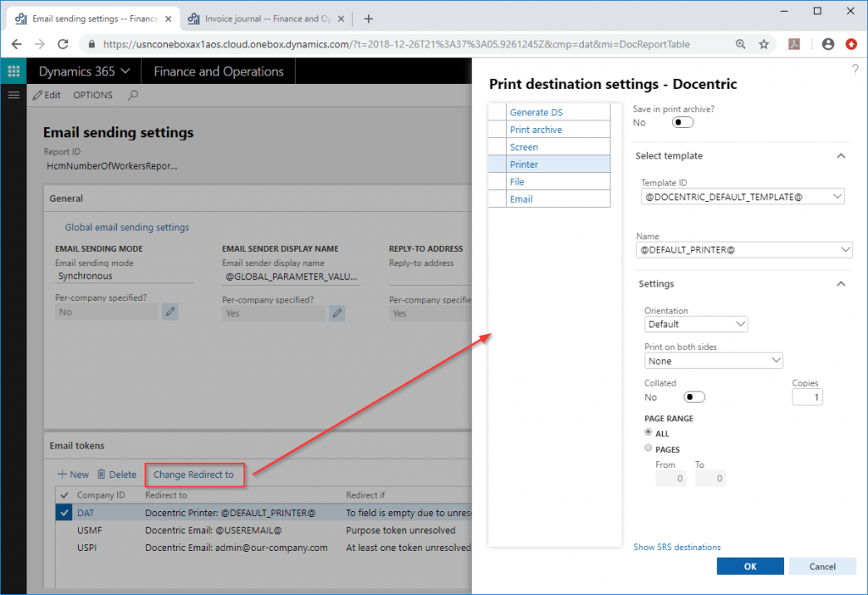Click Change Redirect to button
This screenshot has width=868, height=595.
coord(194,475)
